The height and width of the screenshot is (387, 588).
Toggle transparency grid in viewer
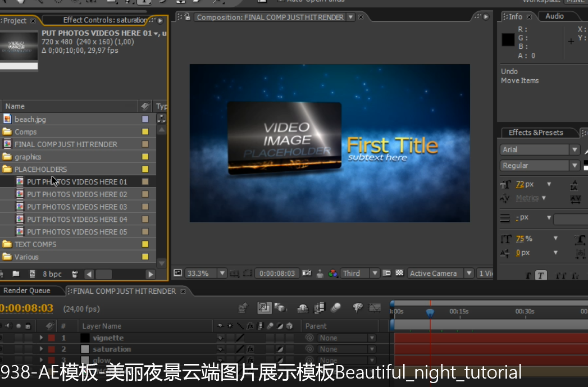point(399,273)
